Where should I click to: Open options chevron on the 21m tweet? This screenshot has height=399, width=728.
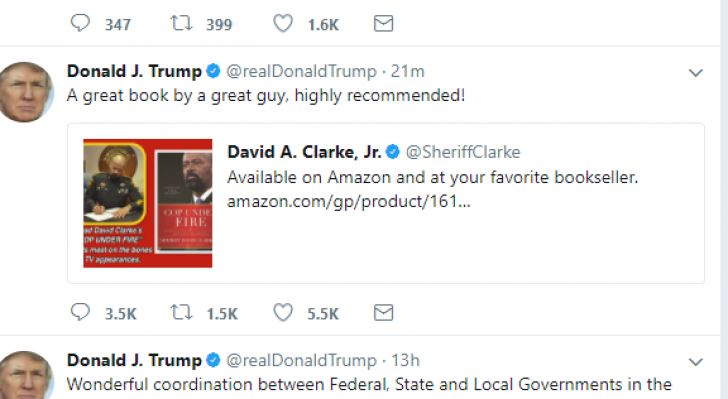coord(696,73)
